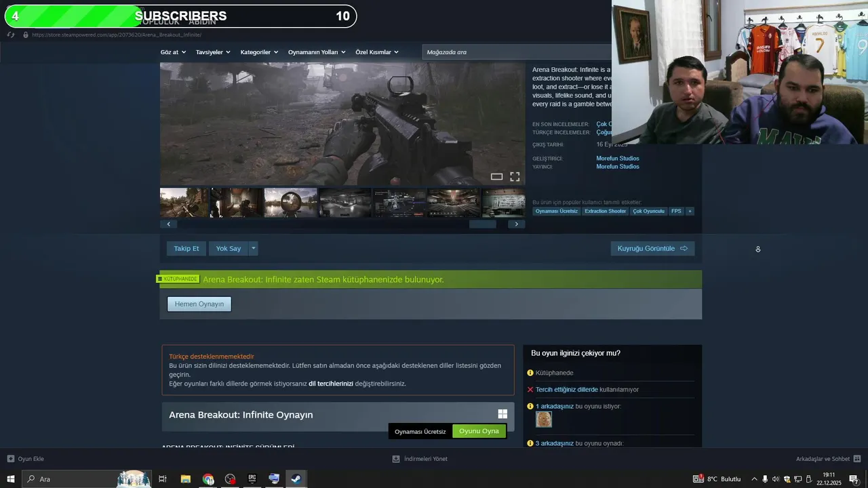Click the İndirmeleri Yönet download icon
The width and height of the screenshot is (868, 488).
(x=396, y=459)
